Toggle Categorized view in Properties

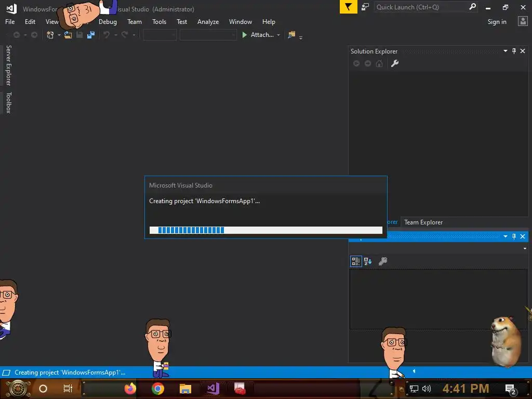pyautogui.click(x=356, y=261)
